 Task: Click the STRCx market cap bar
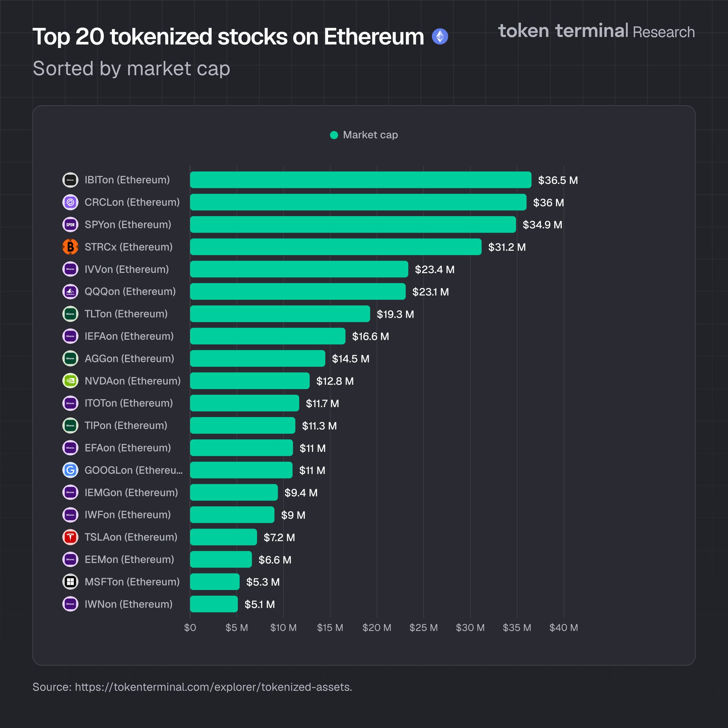point(335,247)
